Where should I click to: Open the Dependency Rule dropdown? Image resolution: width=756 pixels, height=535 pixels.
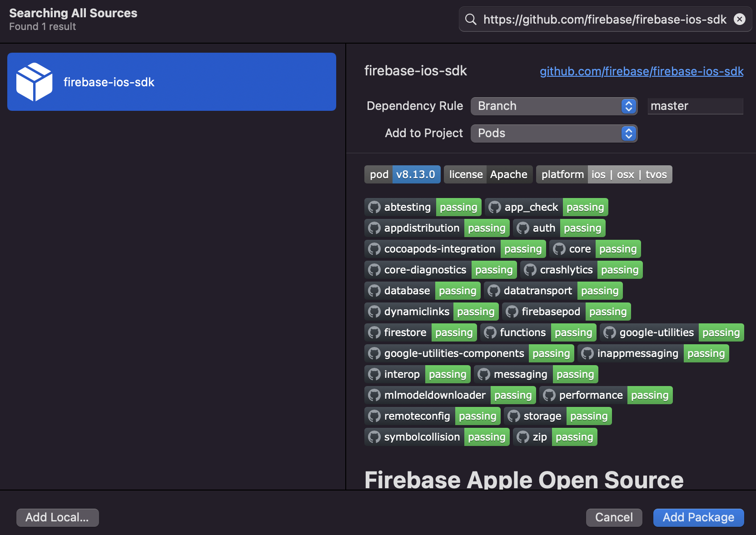tap(554, 106)
